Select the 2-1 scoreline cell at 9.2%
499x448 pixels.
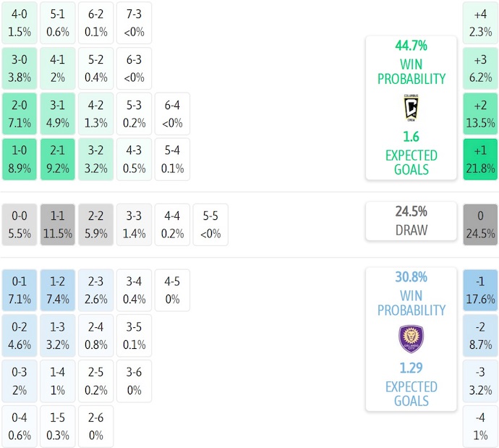tap(58, 159)
